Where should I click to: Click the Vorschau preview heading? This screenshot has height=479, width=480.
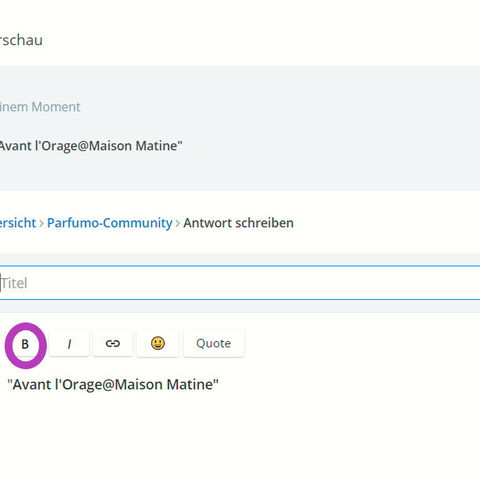pos(21,40)
